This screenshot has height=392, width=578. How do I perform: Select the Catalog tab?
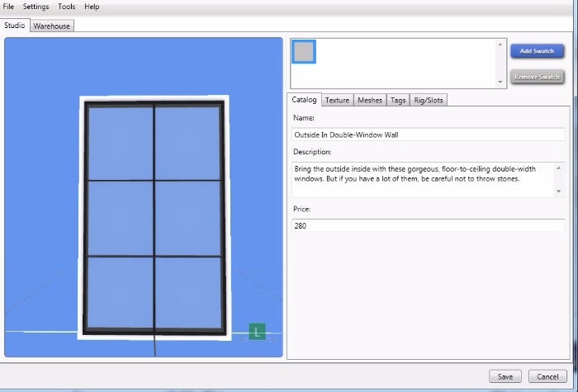304,100
